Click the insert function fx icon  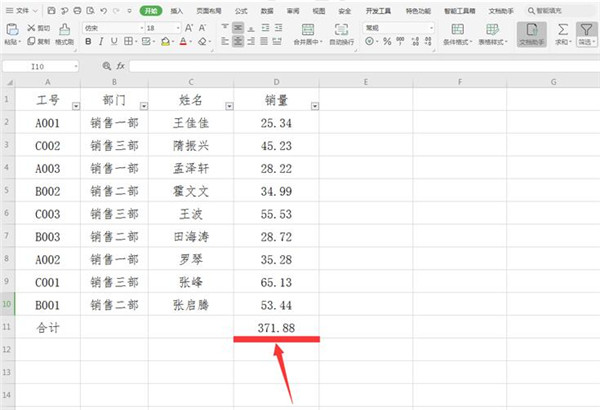[122, 65]
